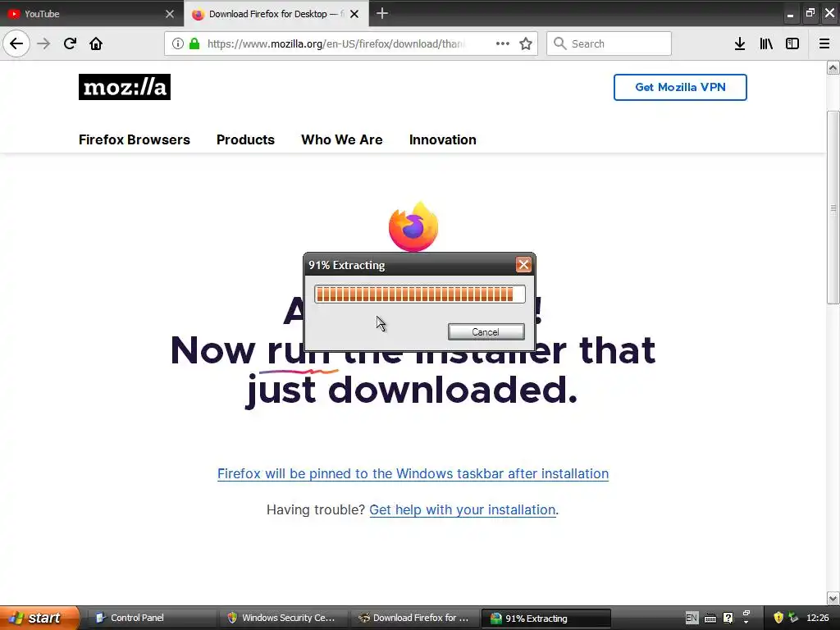Click the Firefox logo on the page
Viewport: 840px width, 630px height.
(413, 226)
